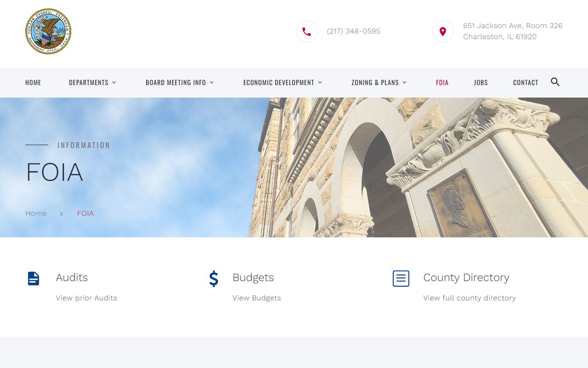Open the Budgets heading link

pos(253,277)
